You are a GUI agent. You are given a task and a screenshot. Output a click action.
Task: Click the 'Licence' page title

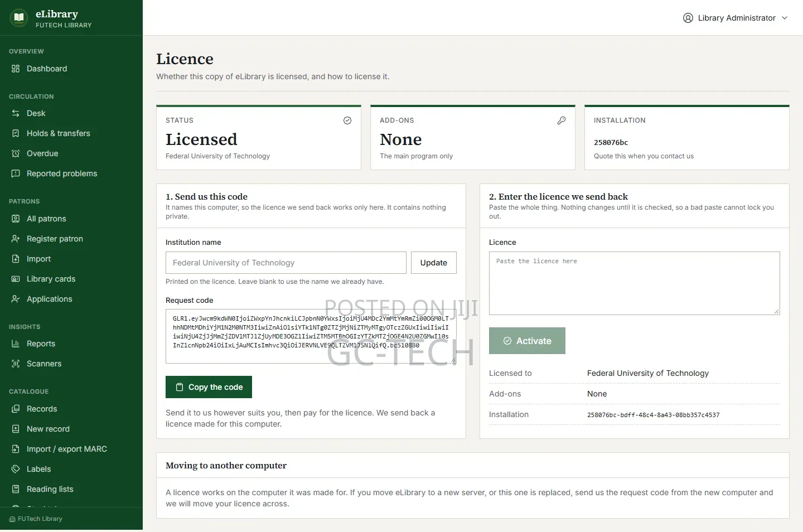pos(185,59)
